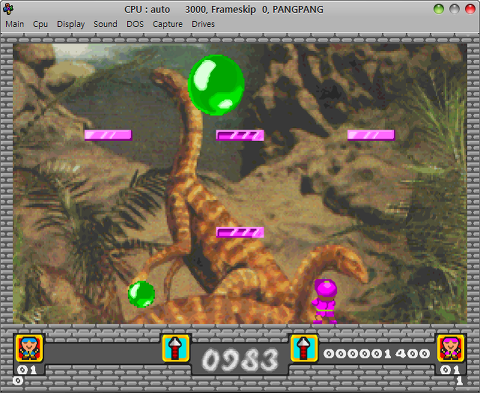Open the Cpu menu
Viewport: 480px width, 393px height.
click(x=40, y=24)
